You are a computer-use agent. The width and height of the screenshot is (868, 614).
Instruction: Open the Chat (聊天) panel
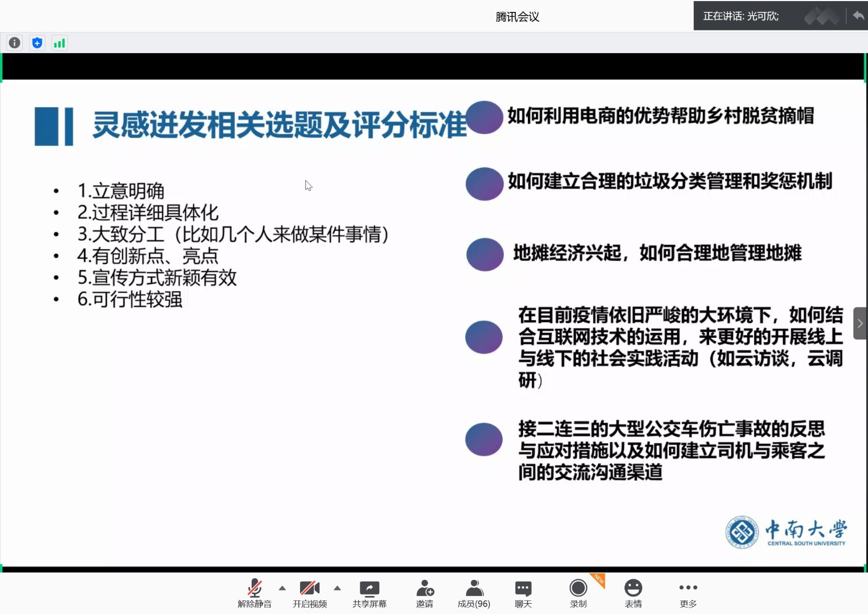pyautogui.click(x=523, y=593)
